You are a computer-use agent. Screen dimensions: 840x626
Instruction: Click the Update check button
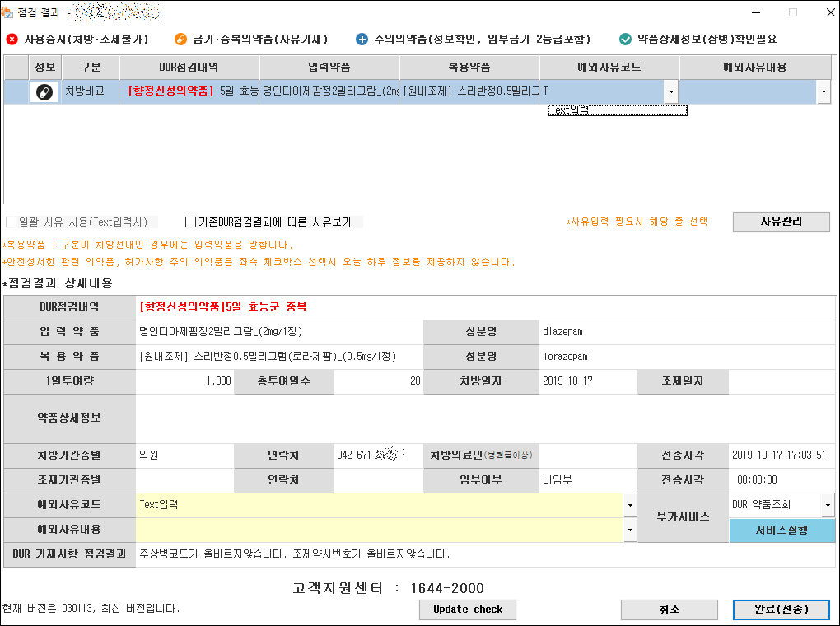click(468, 609)
